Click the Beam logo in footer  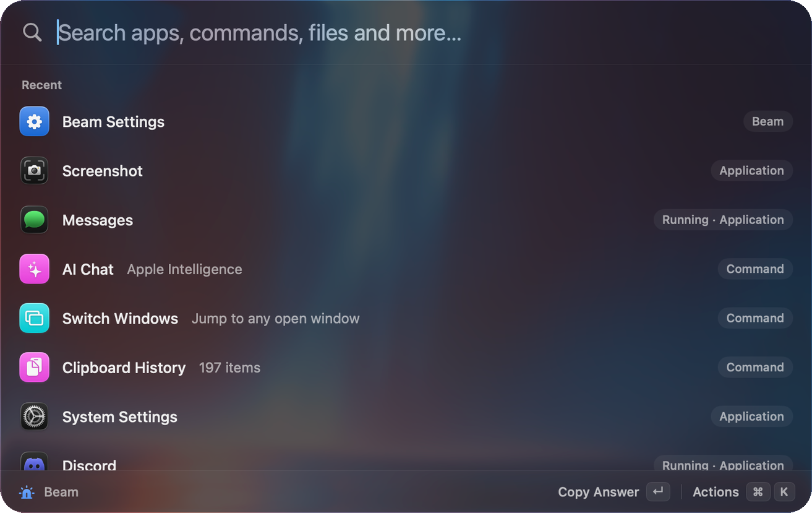pyautogui.click(x=27, y=493)
